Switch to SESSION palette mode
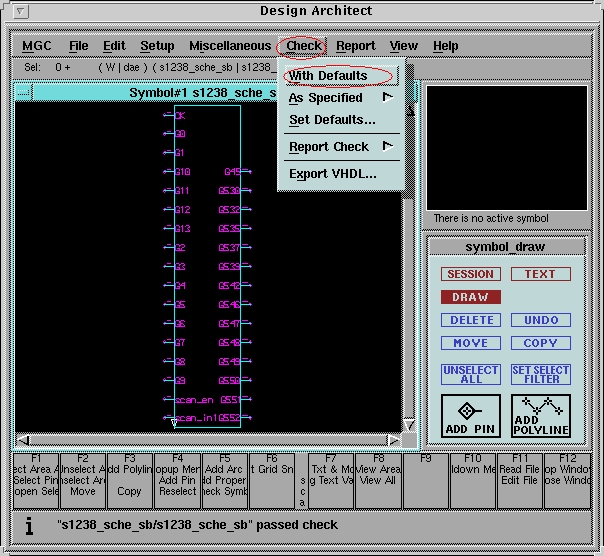This screenshot has width=604, height=556. 470,274
